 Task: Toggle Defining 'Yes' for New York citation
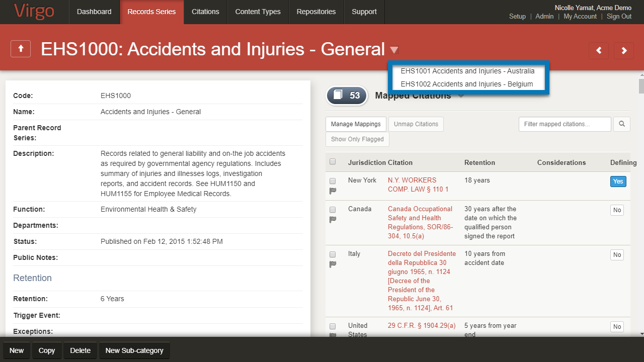click(x=618, y=182)
